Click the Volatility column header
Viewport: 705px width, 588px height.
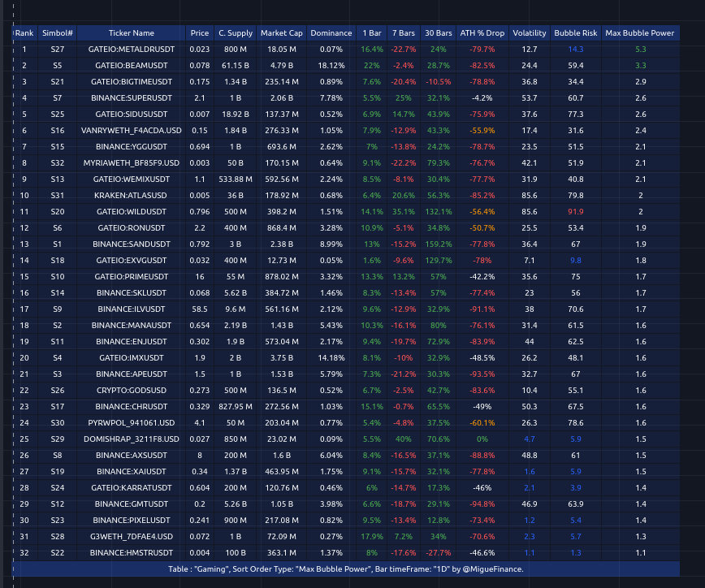click(x=530, y=32)
